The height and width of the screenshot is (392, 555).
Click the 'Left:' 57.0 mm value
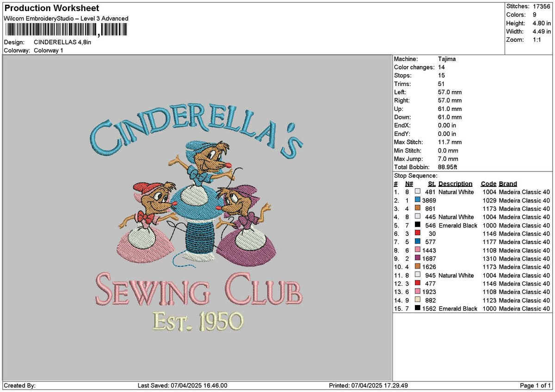pyautogui.click(x=450, y=92)
